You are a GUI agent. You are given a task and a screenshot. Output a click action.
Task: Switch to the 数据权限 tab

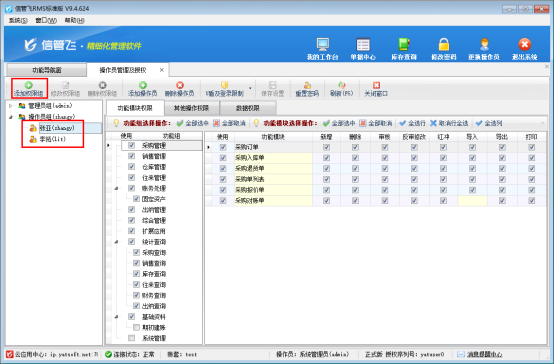(x=247, y=108)
